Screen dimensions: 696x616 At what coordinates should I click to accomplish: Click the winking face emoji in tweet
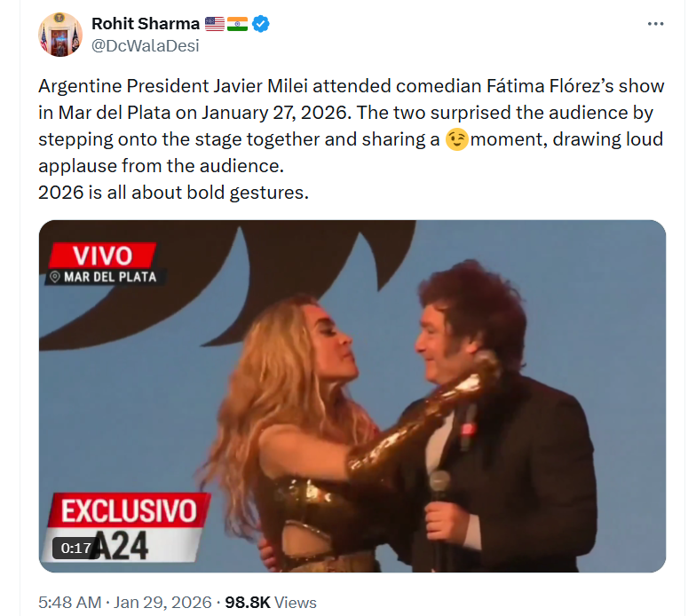tap(457, 140)
